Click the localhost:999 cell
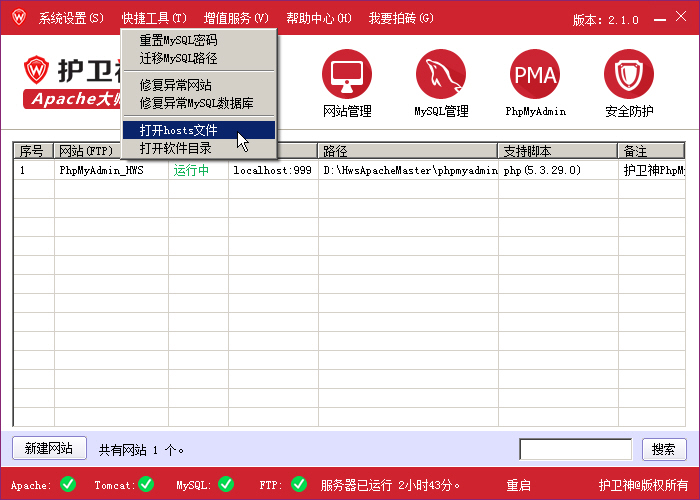Viewport: 700px width, 500px height. point(272,170)
